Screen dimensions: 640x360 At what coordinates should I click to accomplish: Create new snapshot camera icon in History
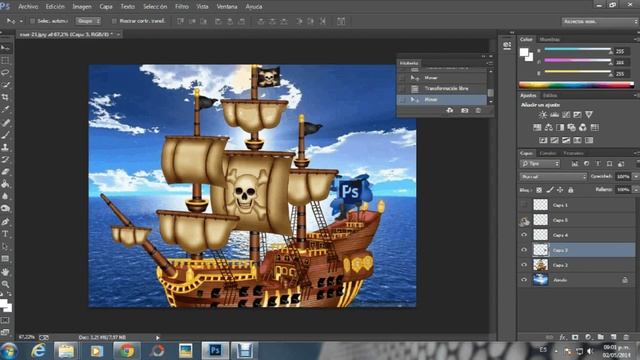tap(464, 111)
